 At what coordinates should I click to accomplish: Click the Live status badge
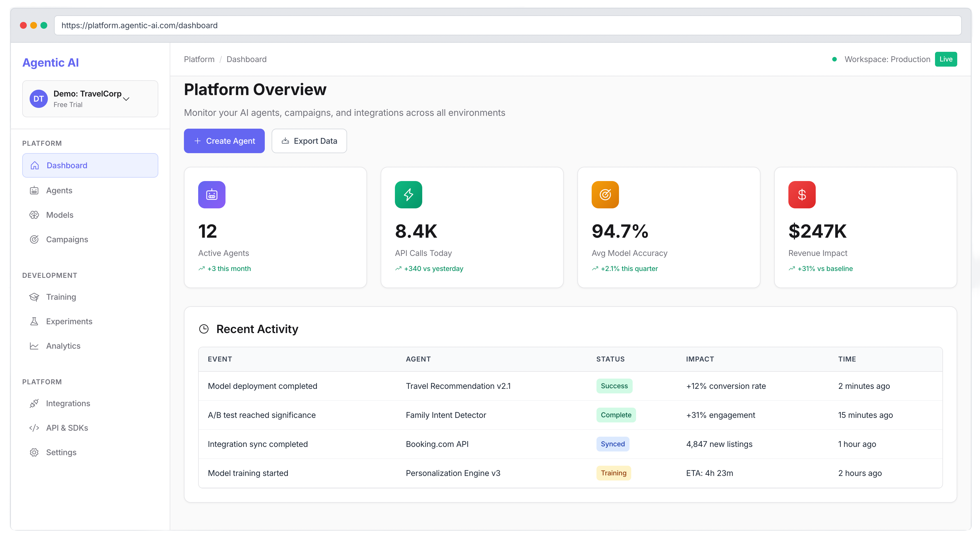[x=946, y=59]
